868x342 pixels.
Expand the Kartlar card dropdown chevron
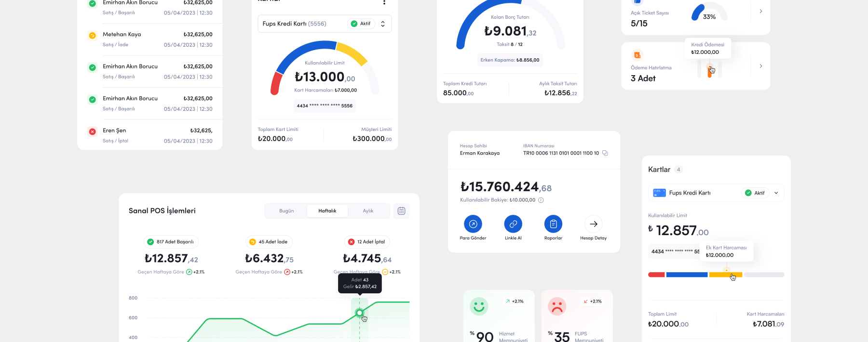pyautogui.click(x=776, y=193)
